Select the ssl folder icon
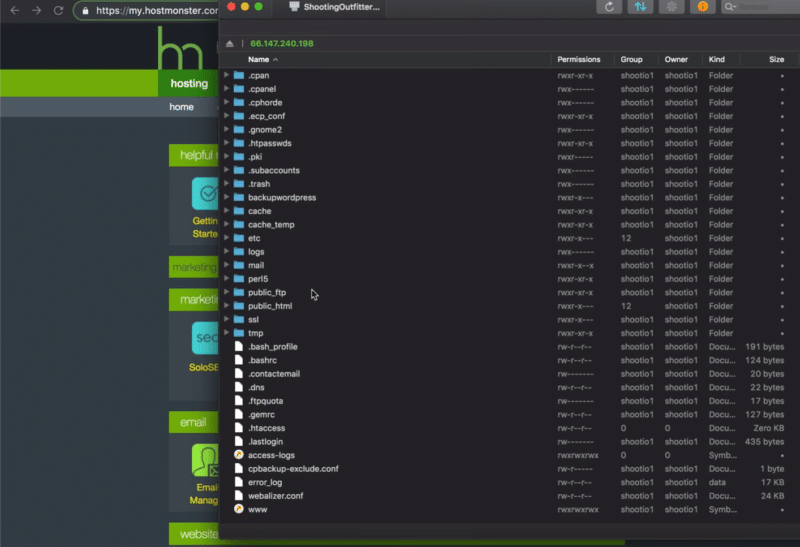 pyautogui.click(x=239, y=319)
